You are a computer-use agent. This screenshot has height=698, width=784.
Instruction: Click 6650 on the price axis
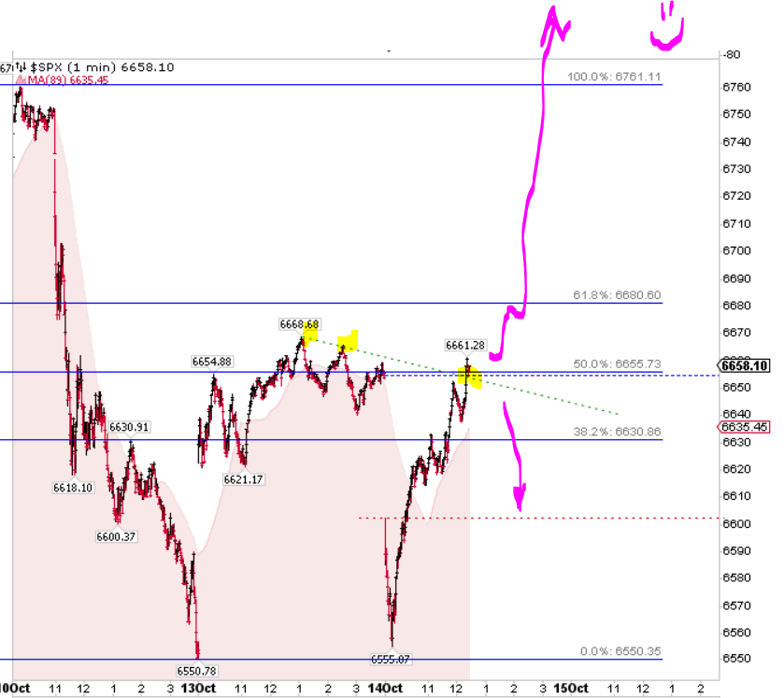[x=736, y=388]
